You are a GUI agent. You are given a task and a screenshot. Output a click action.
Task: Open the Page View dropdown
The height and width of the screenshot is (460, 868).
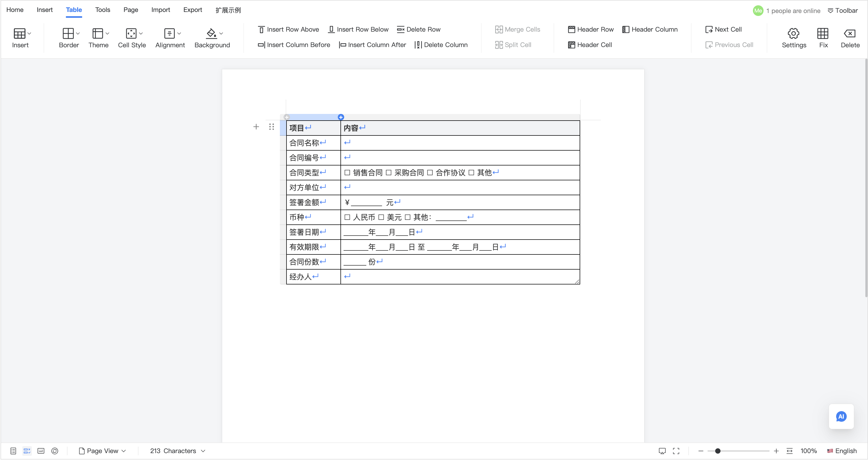click(x=102, y=451)
